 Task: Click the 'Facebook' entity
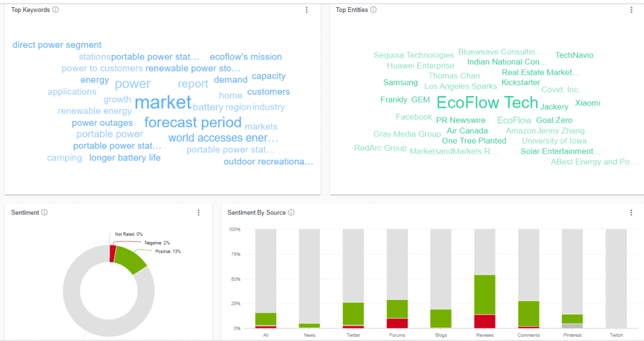pyautogui.click(x=414, y=117)
